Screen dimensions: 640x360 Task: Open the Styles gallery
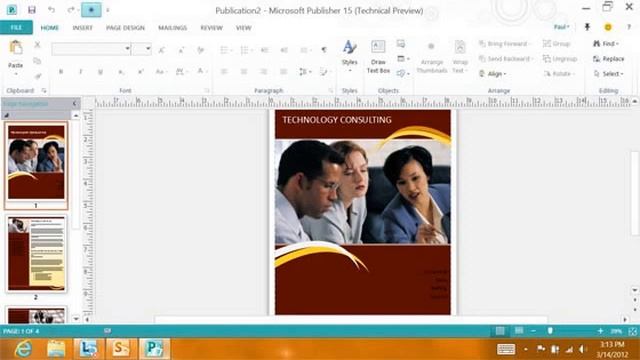349,56
